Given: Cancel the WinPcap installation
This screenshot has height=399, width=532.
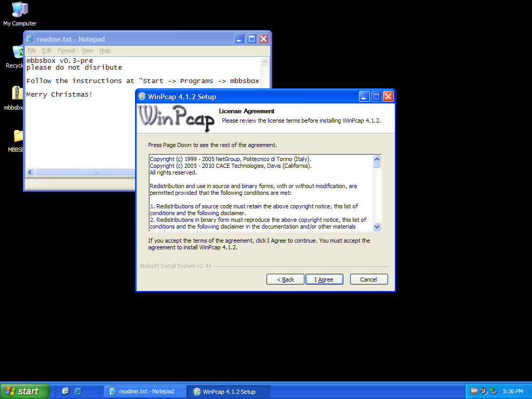Looking at the screenshot, I should (368, 280).
